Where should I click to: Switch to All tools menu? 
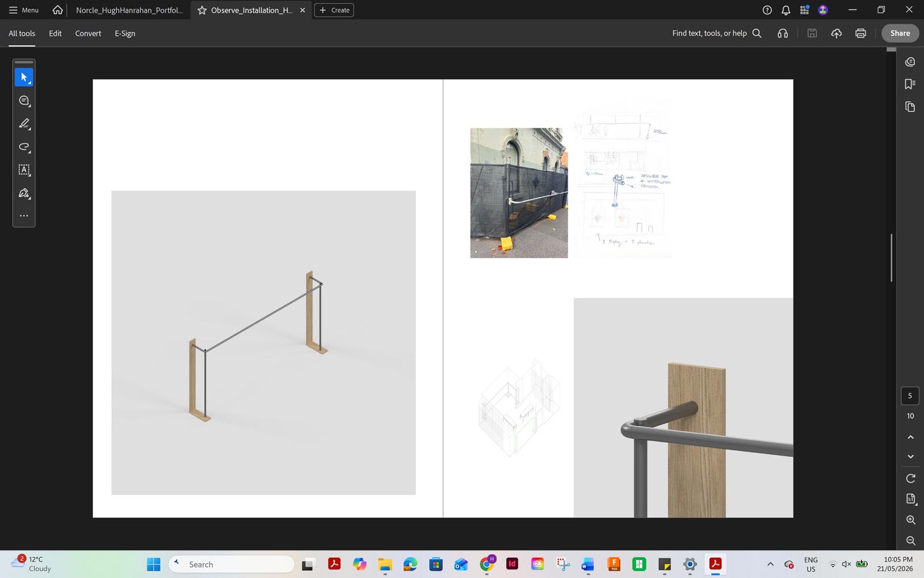pyautogui.click(x=22, y=34)
